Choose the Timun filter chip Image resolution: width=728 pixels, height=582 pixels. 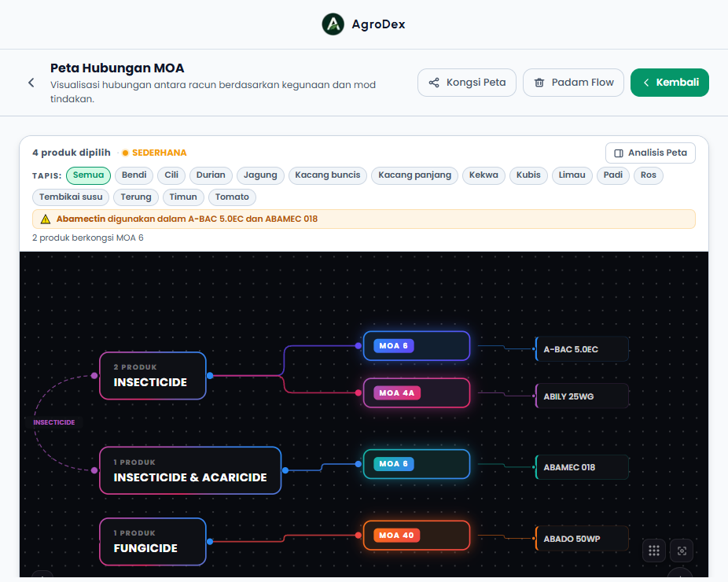pos(183,197)
